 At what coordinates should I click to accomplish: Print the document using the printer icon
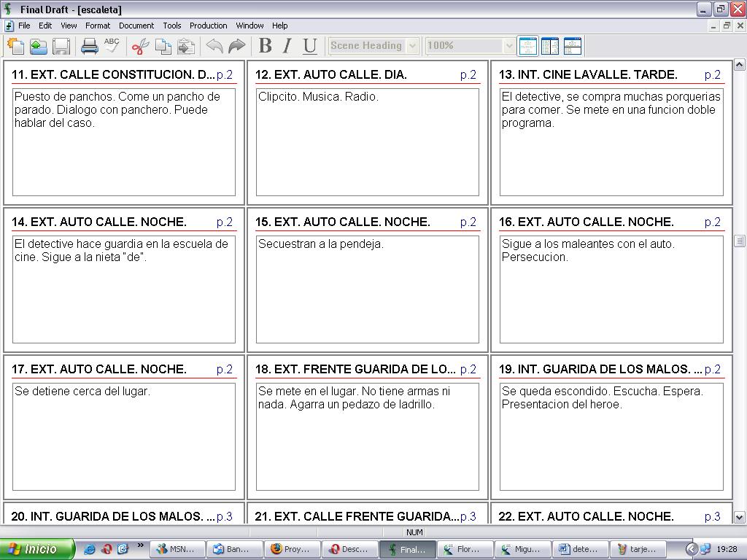(x=89, y=46)
